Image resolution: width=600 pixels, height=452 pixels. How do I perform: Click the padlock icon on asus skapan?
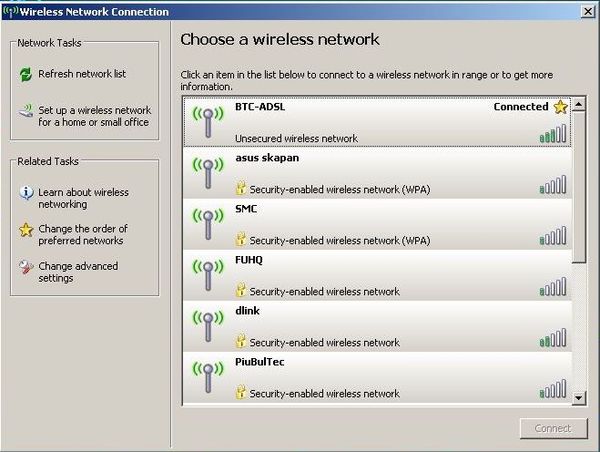point(241,188)
